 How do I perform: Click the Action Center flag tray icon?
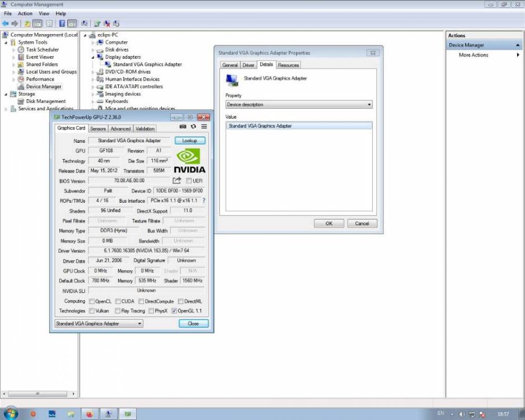point(482,414)
